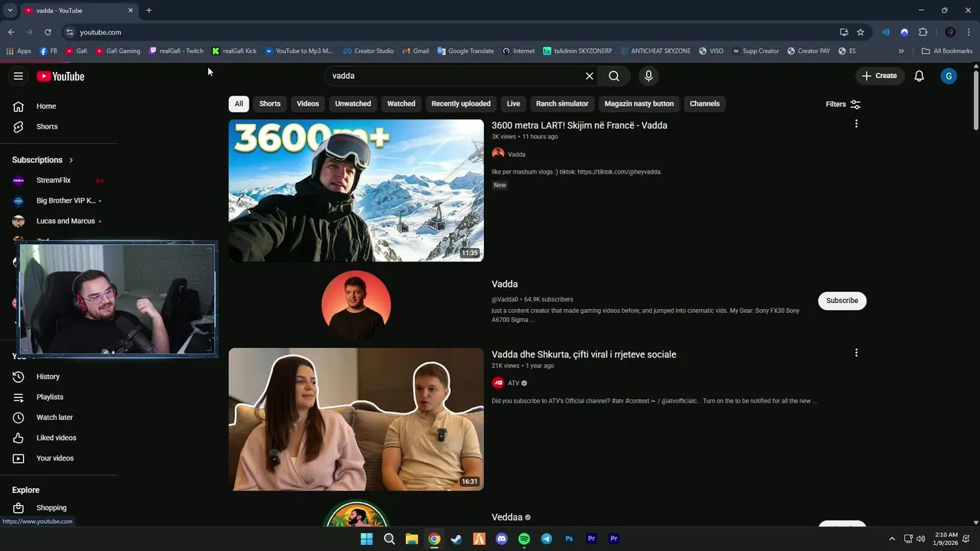The width and height of the screenshot is (980, 551).
Task: Show hidden system tray icons
Action: coord(892,539)
